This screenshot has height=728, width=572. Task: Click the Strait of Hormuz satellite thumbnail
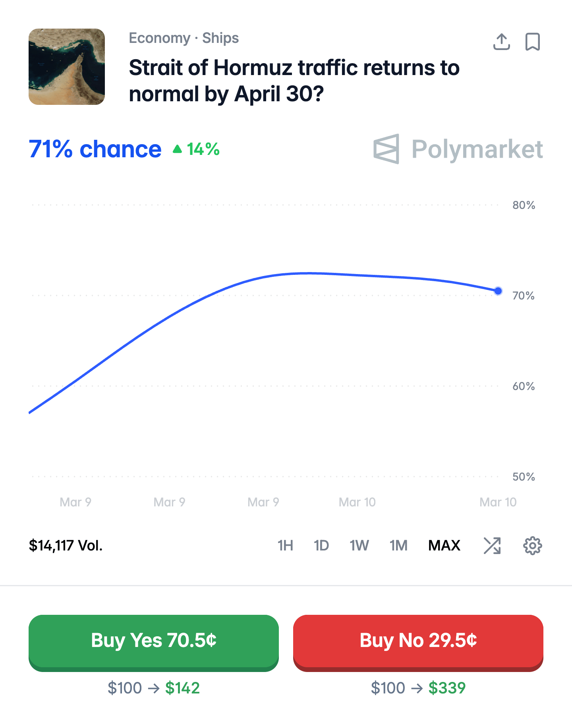67,67
